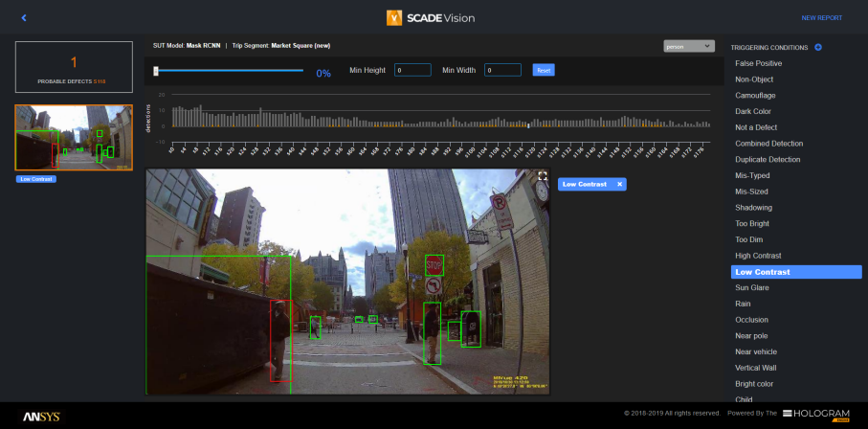
Task: Focus the Min Width input field
Action: tap(502, 71)
